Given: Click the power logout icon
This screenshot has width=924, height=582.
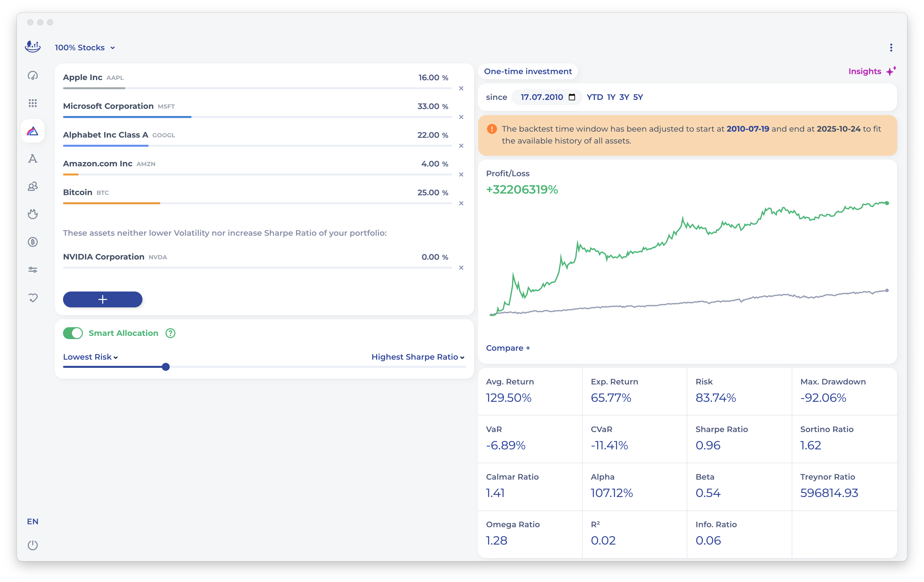Looking at the screenshot, I should [x=33, y=545].
